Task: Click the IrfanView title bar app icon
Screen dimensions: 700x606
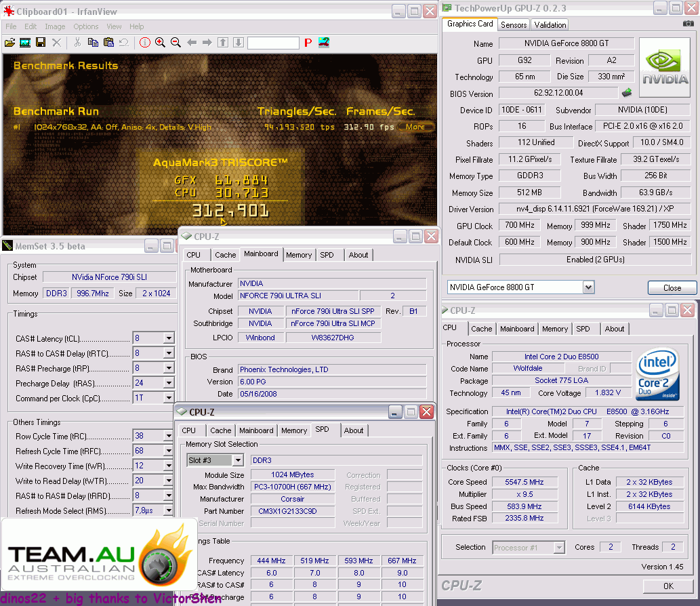Action: (x=9, y=11)
